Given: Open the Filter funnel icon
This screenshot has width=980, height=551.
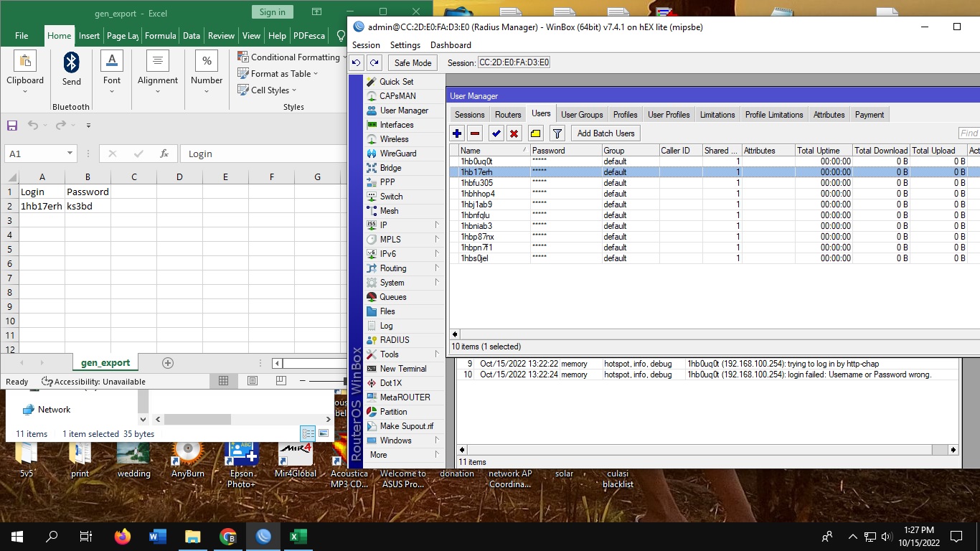Looking at the screenshot, I should click(557, 133).
